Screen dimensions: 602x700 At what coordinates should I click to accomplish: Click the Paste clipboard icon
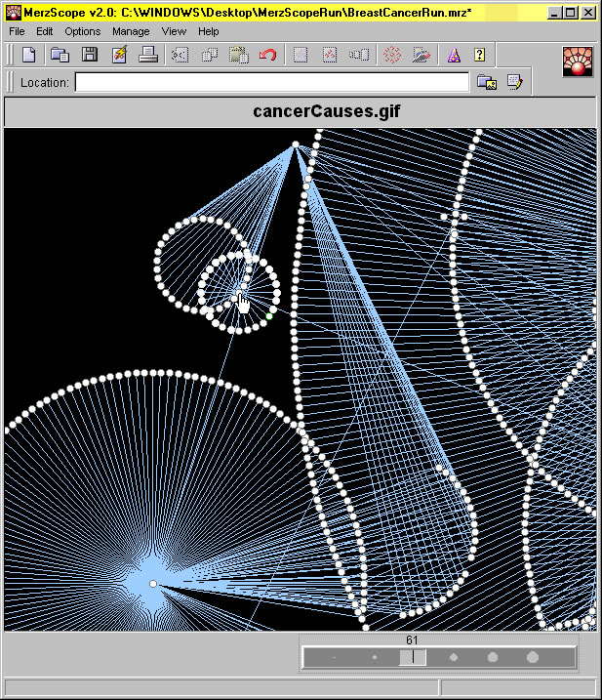tap(238, 56)
